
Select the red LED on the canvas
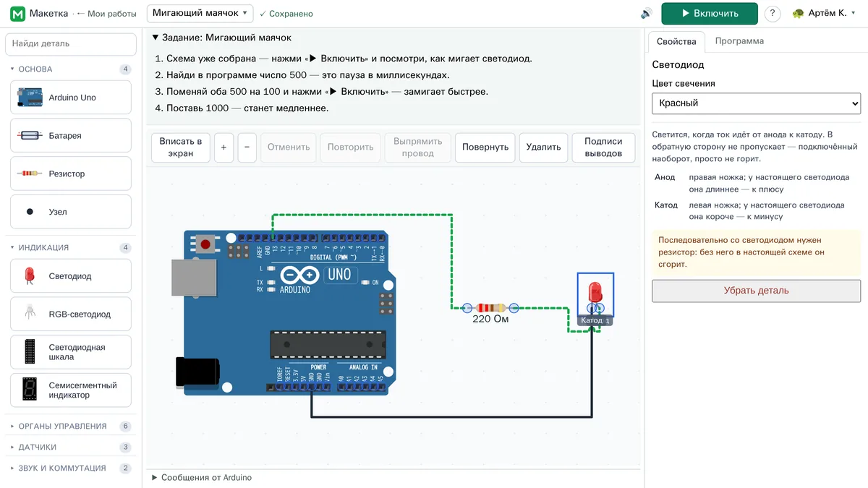click(595, 292)
